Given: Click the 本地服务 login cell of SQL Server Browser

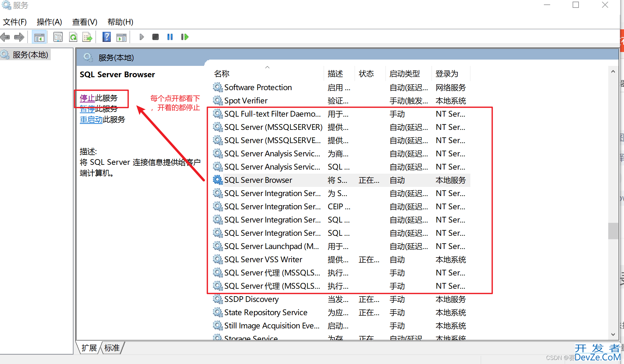Looking at the screenshot, I should pos(450,180).
